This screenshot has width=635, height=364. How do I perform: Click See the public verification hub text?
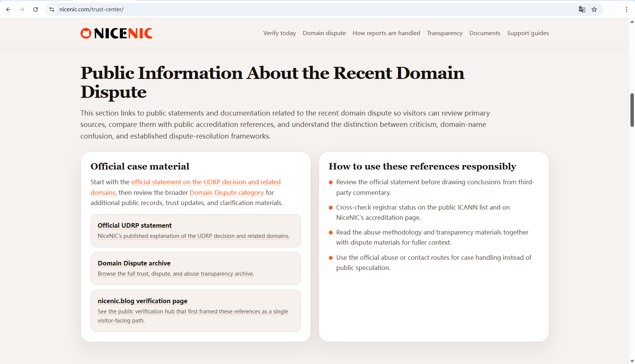pos(193,316)
